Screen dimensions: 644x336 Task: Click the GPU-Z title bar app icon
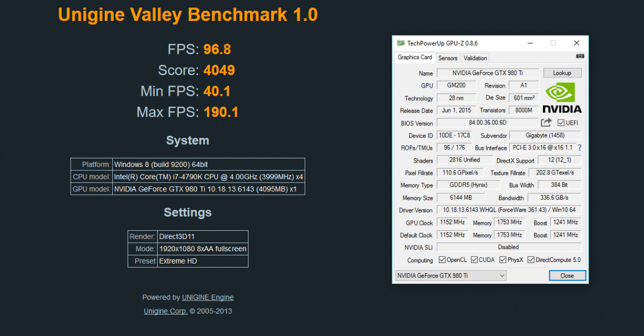pyautogui.click(x=400, y=43)
